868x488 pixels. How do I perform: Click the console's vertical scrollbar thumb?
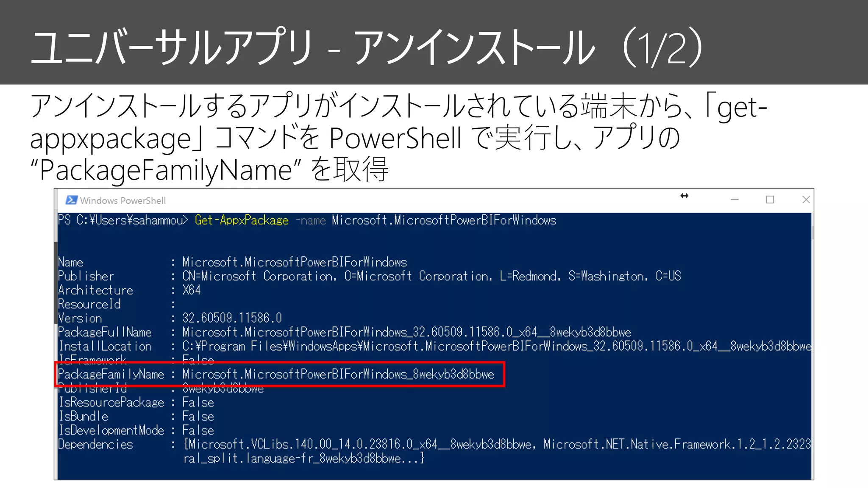[x=812, y=233]
